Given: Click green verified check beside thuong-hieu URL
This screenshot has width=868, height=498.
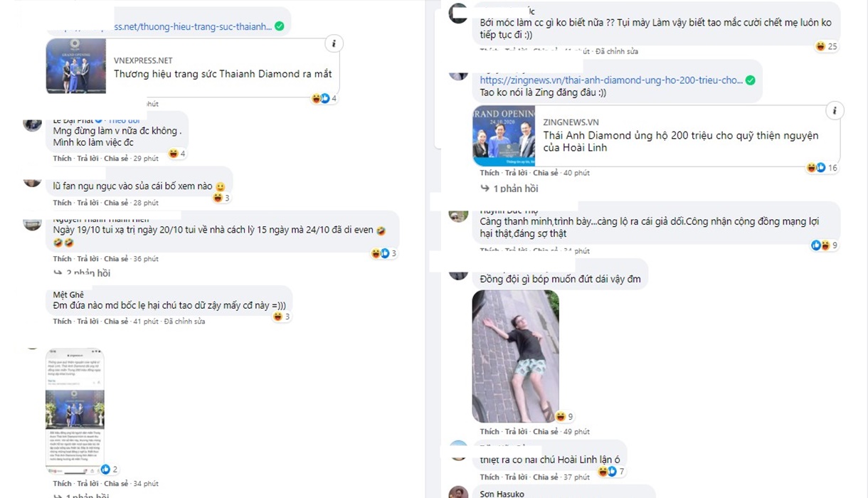Looking at the screenshot, I should [x=280, y=26].
